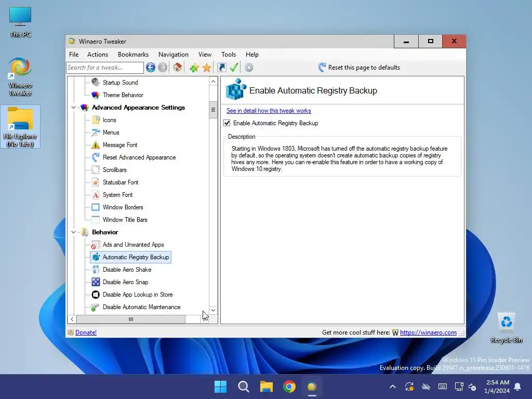532x399 pixels.
Task: Open settings gear icon in toolbar
Action: pyautogui.click(x=249, y=68)
